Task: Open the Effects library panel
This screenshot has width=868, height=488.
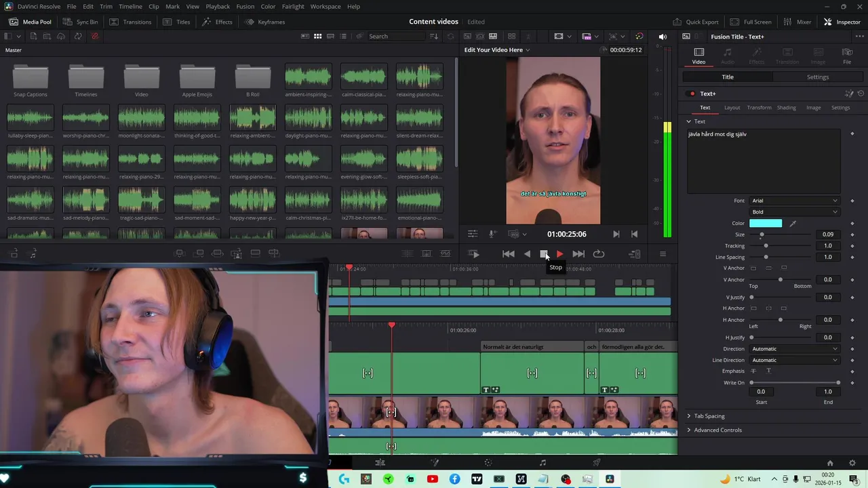Action: click(217, 22)
